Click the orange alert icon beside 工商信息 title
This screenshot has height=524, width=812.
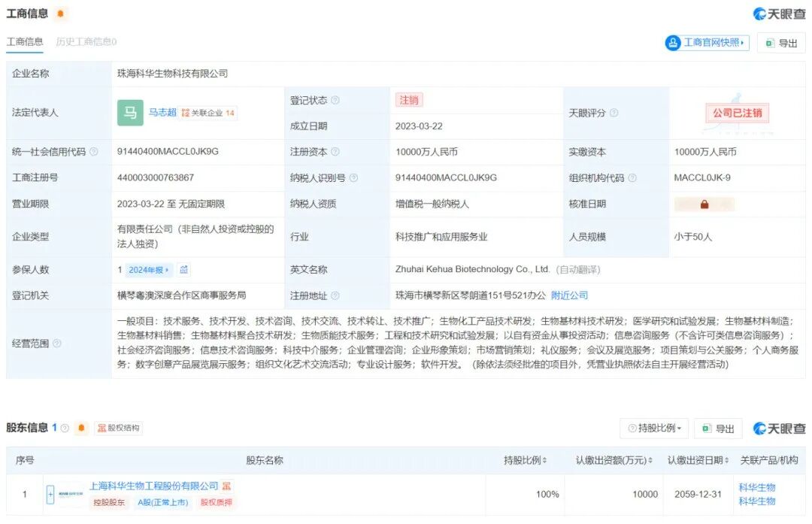pos(60,14)
